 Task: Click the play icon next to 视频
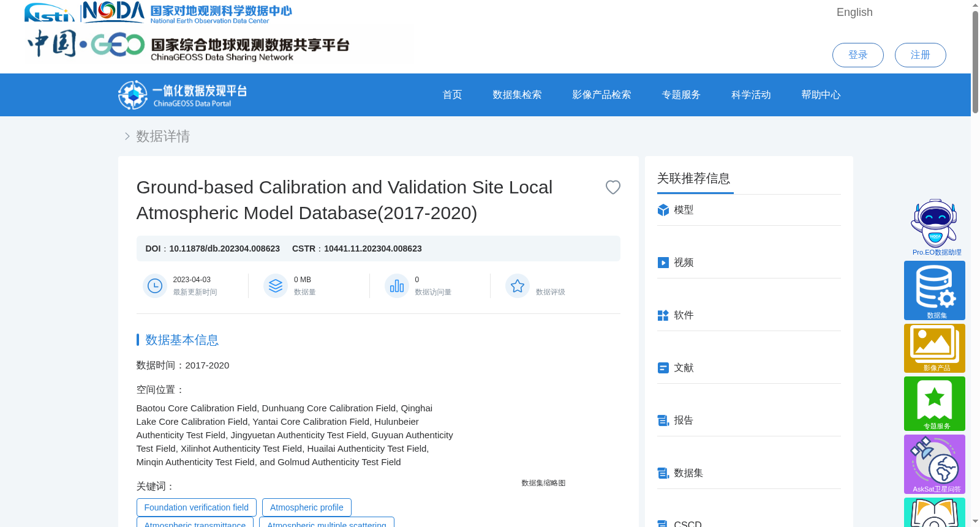click(663, 263)
